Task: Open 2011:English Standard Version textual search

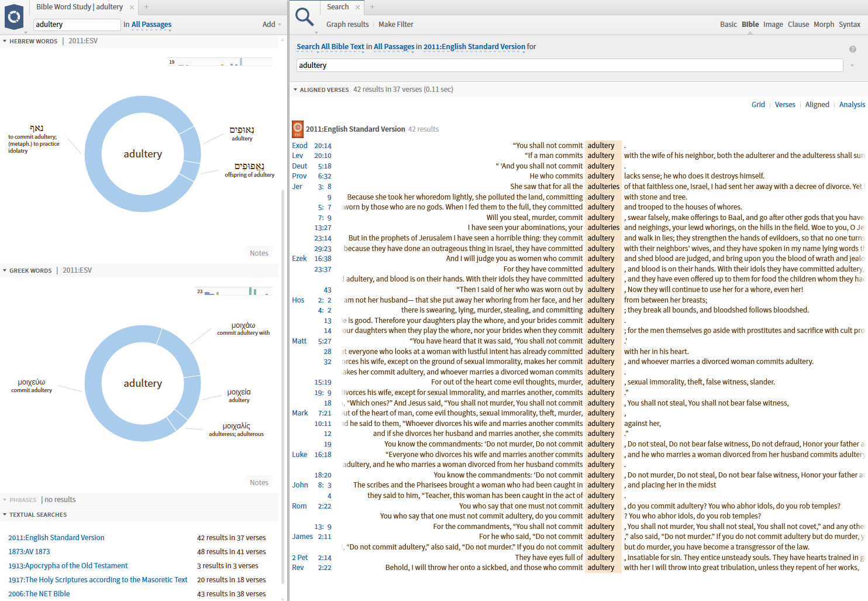Action: point(56,538)
